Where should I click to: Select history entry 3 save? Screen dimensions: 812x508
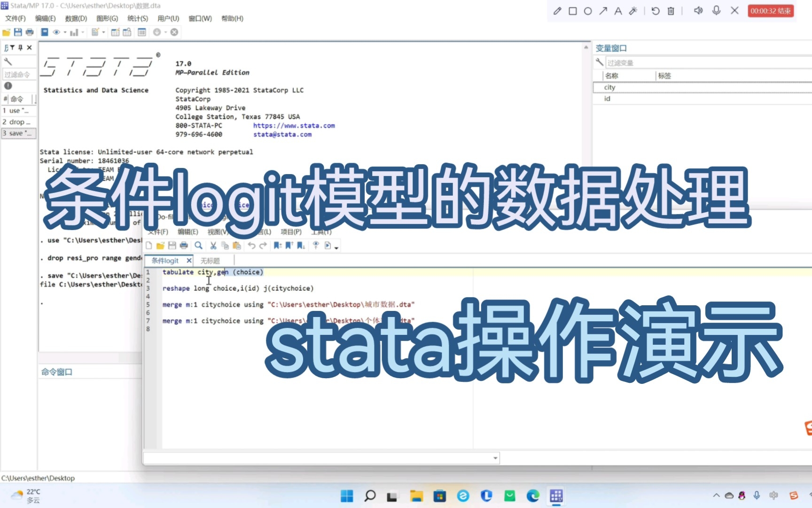point(19,134)
